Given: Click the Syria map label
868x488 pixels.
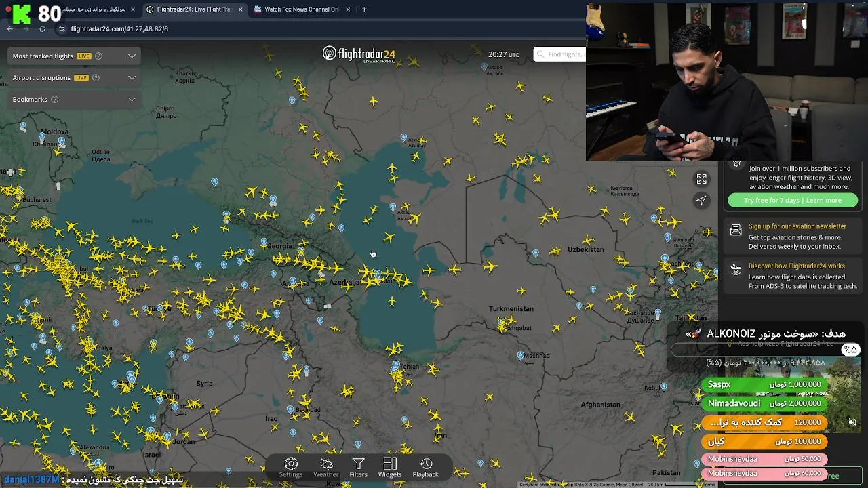Looking at the screenshot, I should 204,383.
